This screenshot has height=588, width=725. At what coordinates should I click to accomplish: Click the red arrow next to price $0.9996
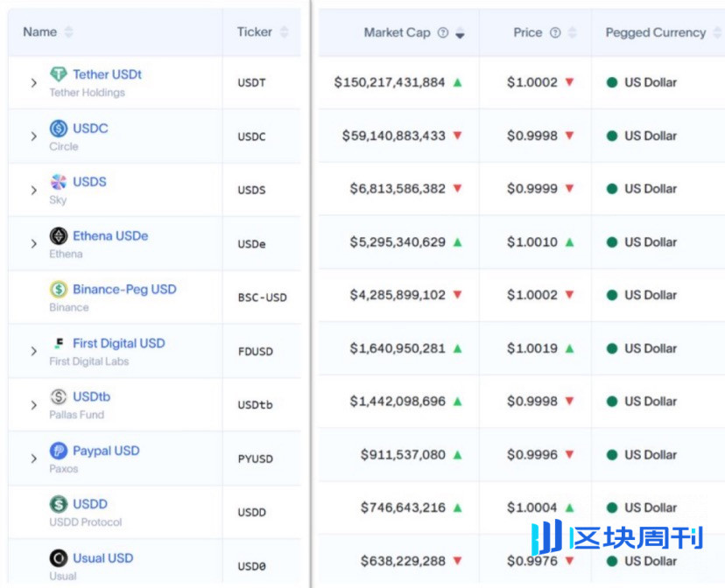(x=570, y=454)
